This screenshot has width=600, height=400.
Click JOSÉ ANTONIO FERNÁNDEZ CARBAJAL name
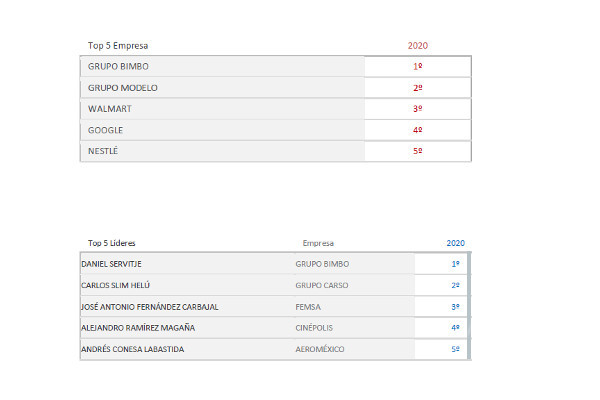[150, 307]
